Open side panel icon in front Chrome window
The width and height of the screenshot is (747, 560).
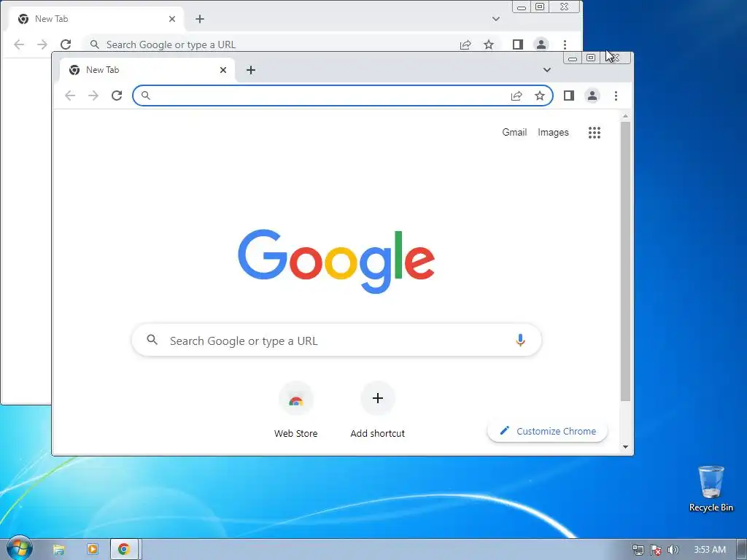(x=569, y=96)
